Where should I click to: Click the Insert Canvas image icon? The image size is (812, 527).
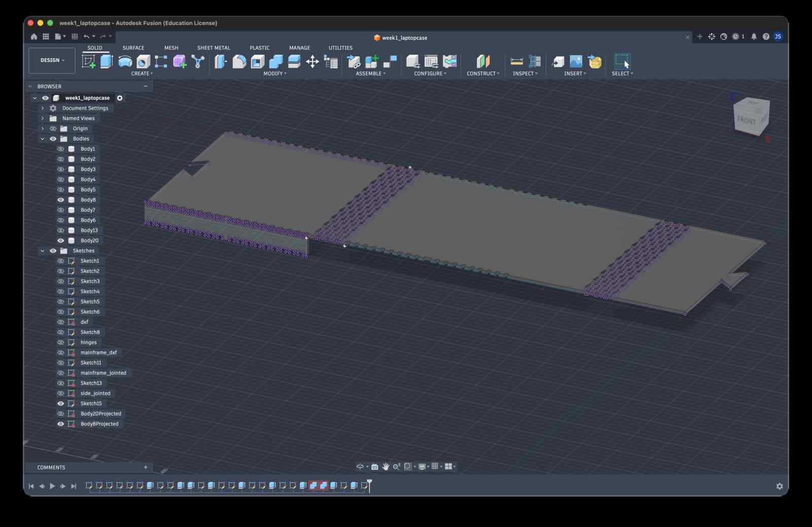coord(576,61)
